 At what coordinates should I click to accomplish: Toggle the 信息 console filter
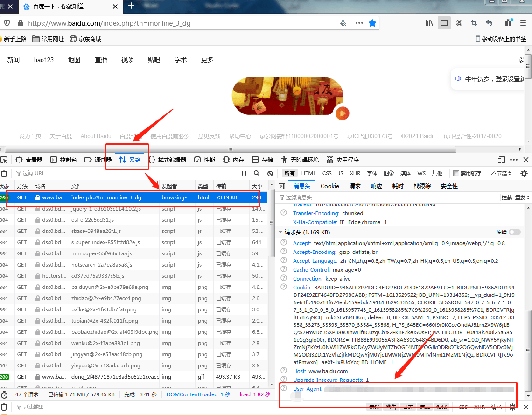tap(425, 407)
